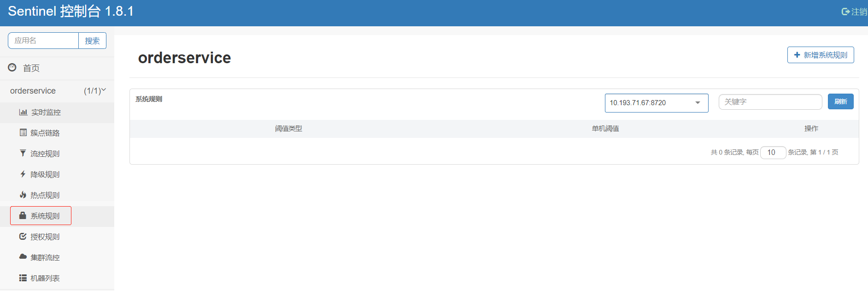Click the 降级规则 lightning bolt icon
This screenshot has height=291, width=868.
click(x=23, y=174)
